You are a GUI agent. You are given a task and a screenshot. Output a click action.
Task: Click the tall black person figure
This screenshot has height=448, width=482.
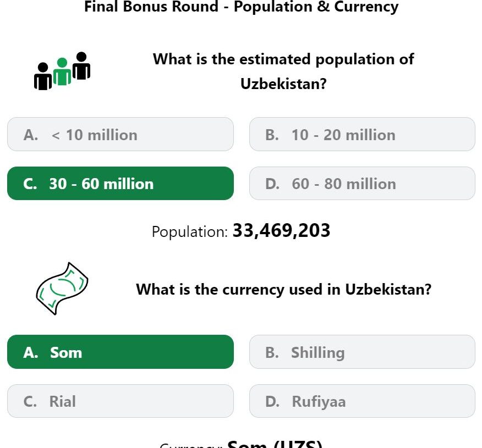point(81,66)
